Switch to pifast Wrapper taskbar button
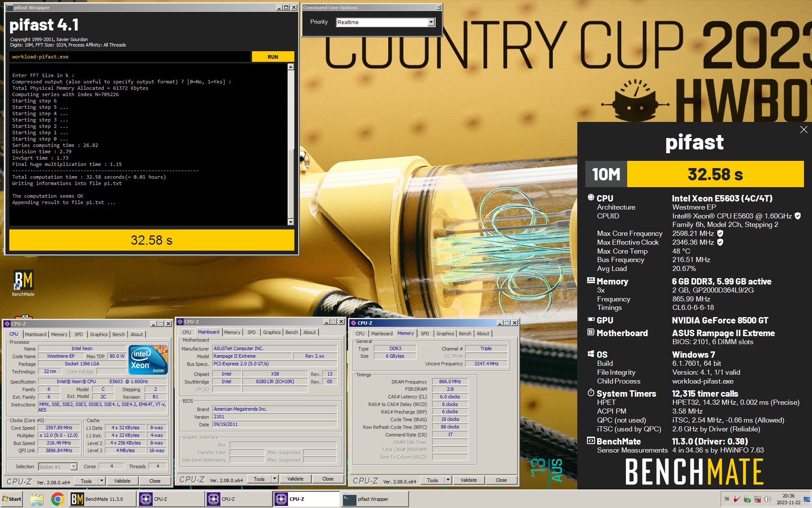The image size is (812, 508). coord(375,499)
